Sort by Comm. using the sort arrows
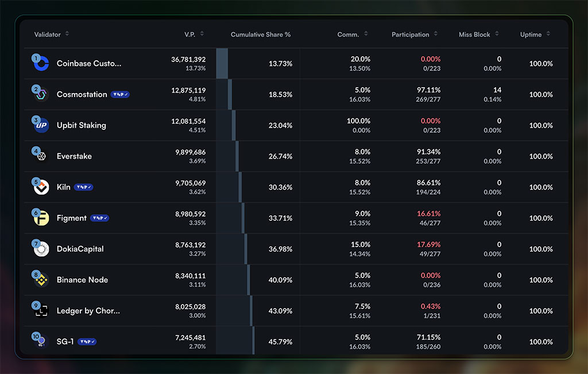Image resolution: width=588 pixels, height=374 pixels. (x=366, y=34)
